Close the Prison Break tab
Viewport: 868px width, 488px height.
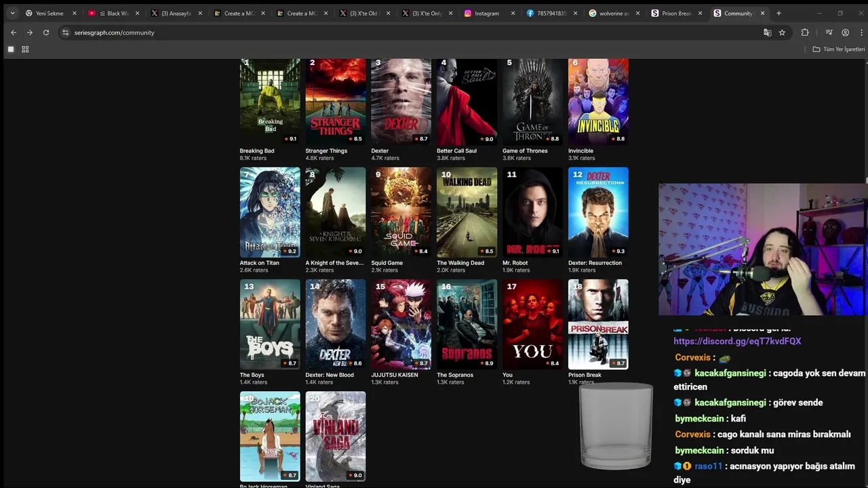[x=700, y=13]
